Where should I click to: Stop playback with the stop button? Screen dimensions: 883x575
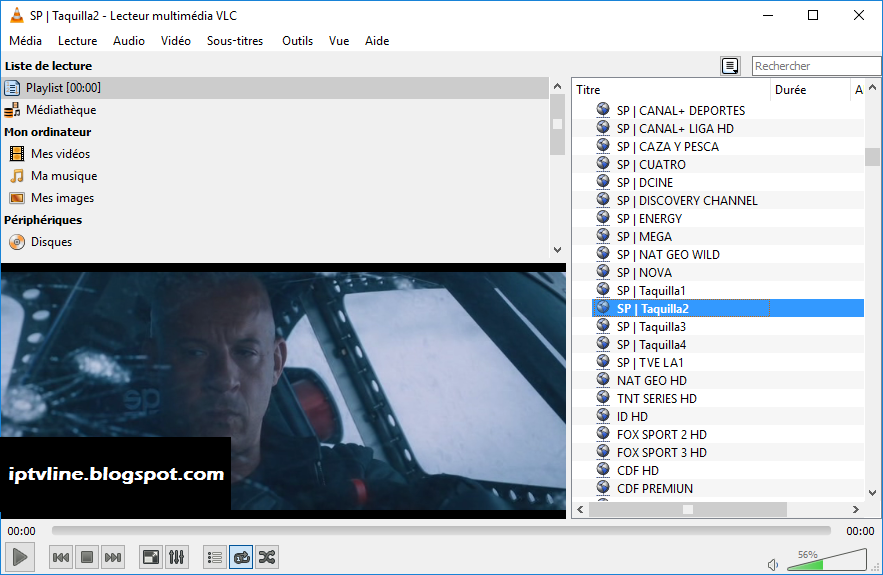pyautogui.click(x=87, y=557)
